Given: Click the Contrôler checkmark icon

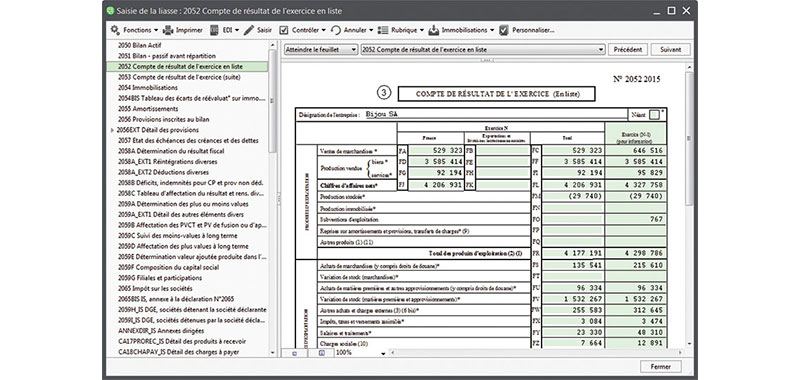Looking at the screenshot, I should coord(284,30).
